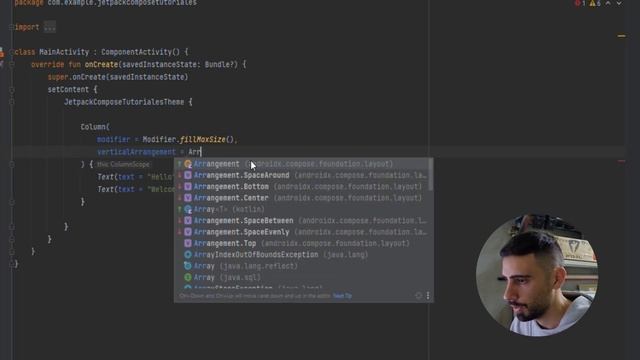This screenshot has height=360, width=640.
Task: Choose Arrangement.SpaceAround from completion list
Action: [x=302, y=176]
